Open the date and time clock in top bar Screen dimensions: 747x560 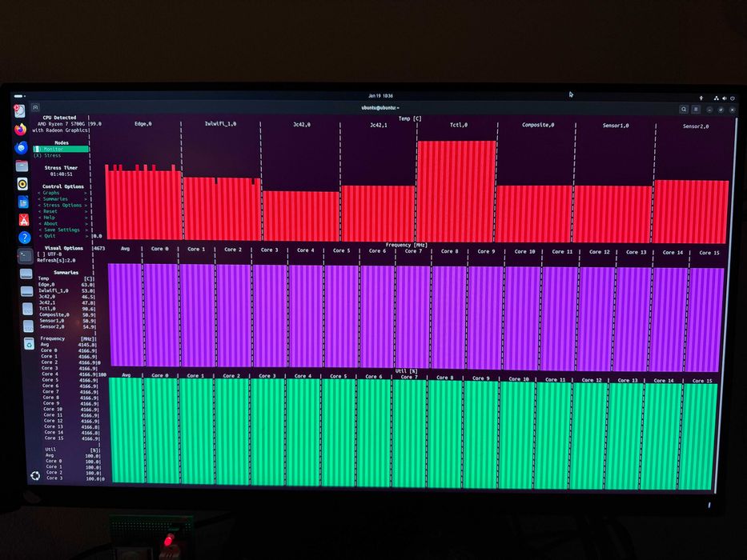point(380,96)
